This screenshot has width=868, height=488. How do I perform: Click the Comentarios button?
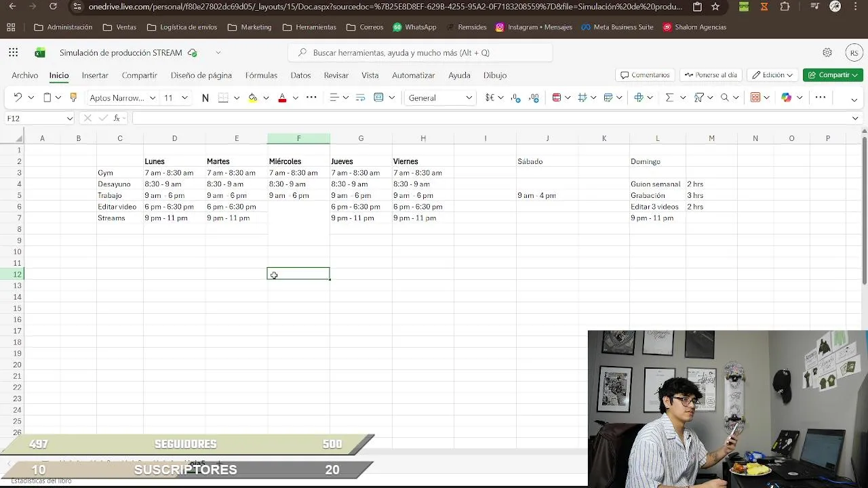click(x=644, y=75)
